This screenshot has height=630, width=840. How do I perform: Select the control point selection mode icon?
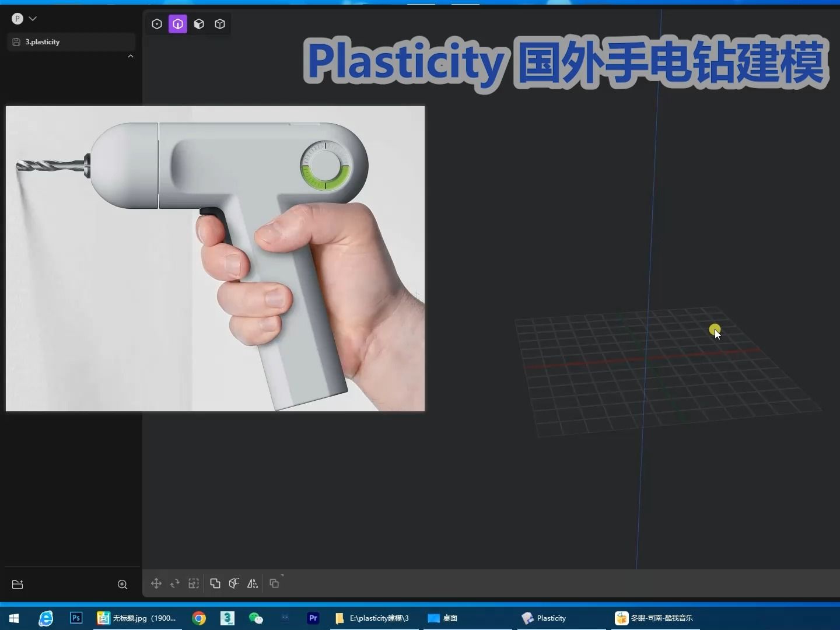(x=157, y=24)
